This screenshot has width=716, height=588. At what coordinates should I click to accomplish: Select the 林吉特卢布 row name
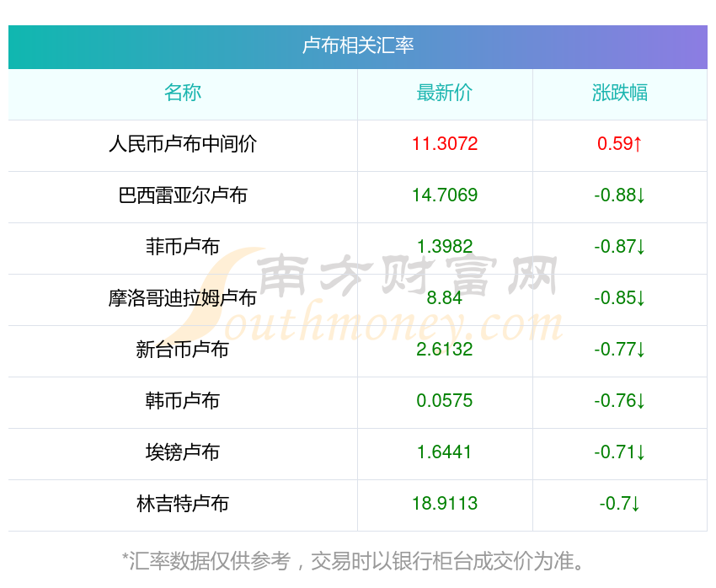(183, 504)
